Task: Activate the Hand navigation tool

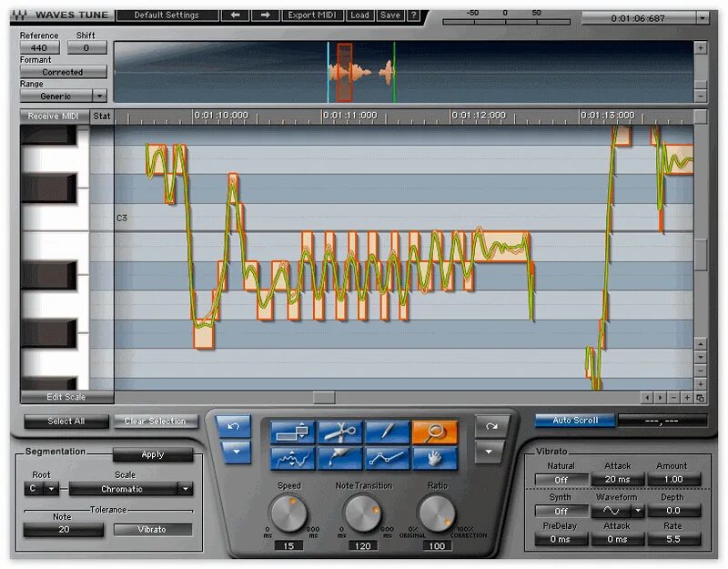Action: pos(433,455)
